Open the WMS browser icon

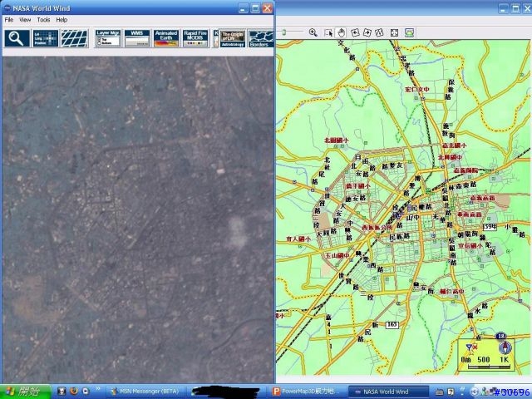pos(137,38)
